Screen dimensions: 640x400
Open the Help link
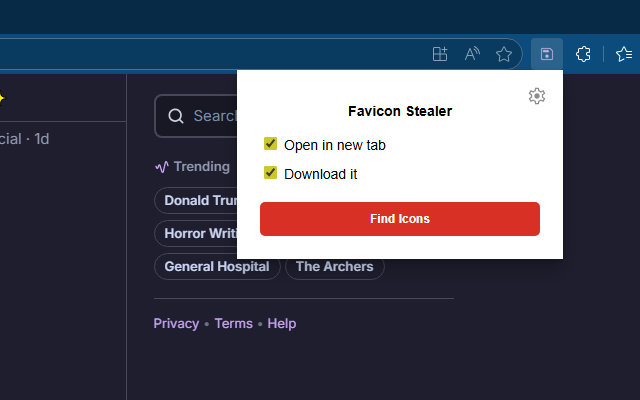pyautogui.click(x=282, y=323)
